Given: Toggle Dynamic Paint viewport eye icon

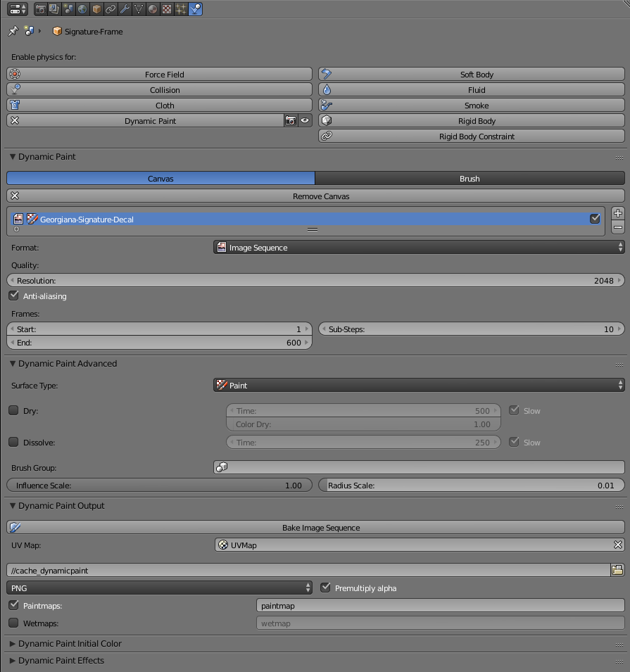Looking at the screenshot, I should click(x=303, y=120).
